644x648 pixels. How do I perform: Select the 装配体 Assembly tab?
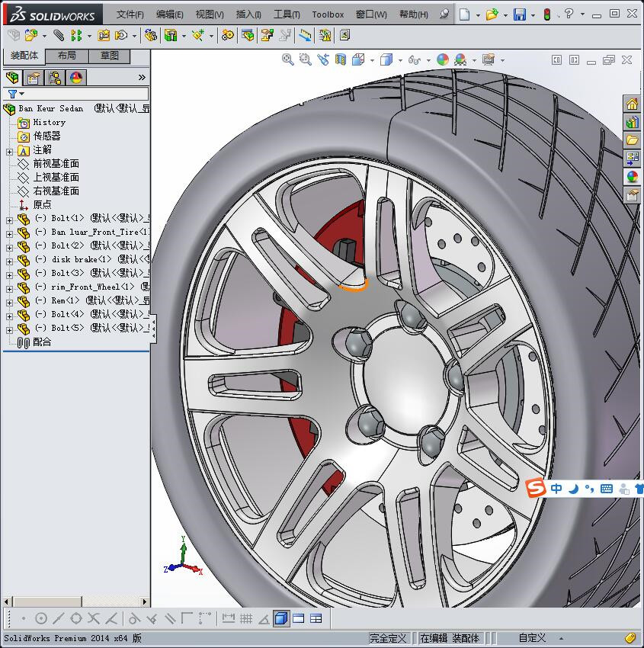[24, 56]
